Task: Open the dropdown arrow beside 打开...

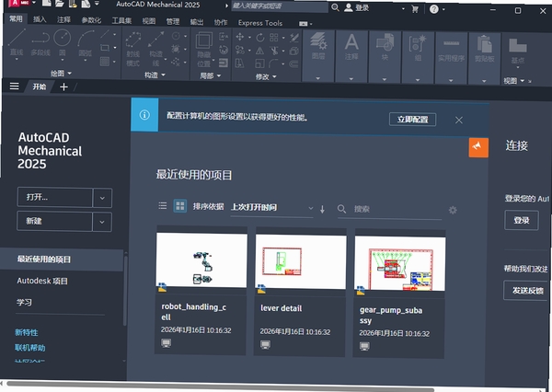Action: pyautogui.click(x=102, y=198)
